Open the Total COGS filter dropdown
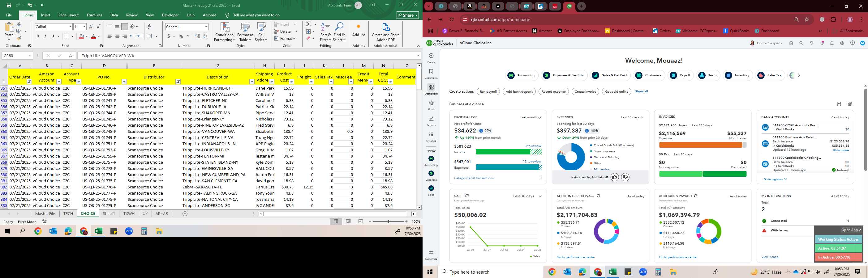The width and height of the screenshot is (868, 278). coord(390,82)
